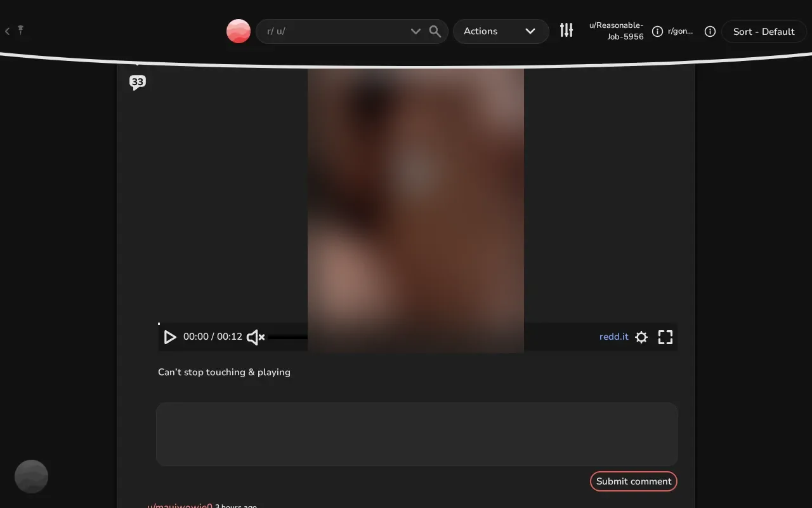Image resolution: width=812 pixels, height=508 pixels.
Task: Click the back arrow at top left
Action: [x=7, y=30]
